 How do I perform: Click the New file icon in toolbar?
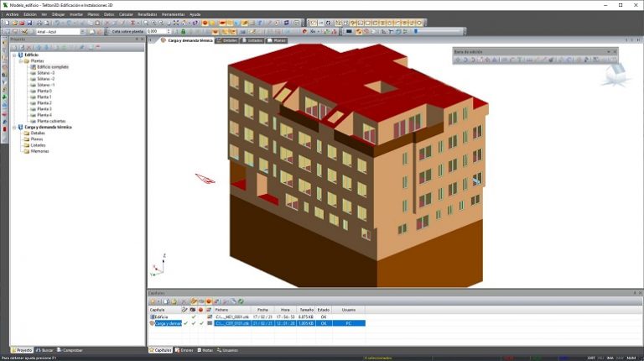[x=7, y=23]
